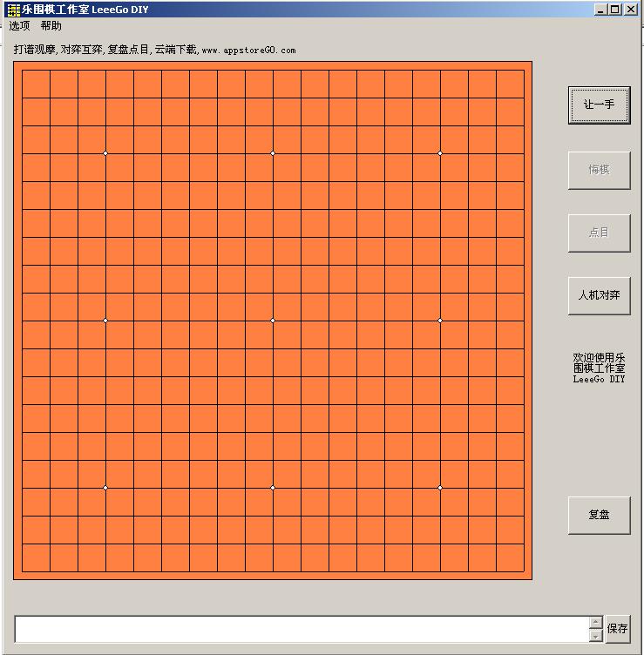Place a stone on left-middle star point
The image size is (644, 655).
(x=105, y=321)
